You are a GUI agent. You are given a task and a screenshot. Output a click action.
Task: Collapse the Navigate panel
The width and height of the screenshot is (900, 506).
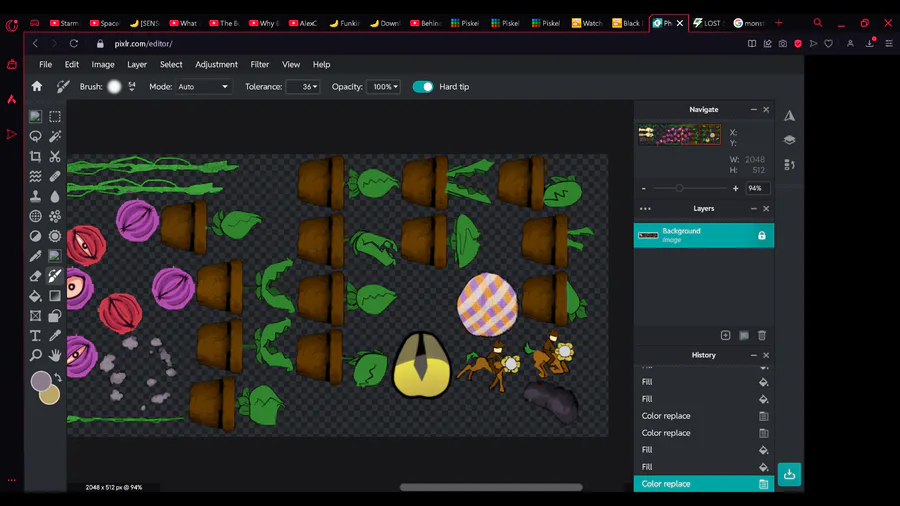pos(754,110)
